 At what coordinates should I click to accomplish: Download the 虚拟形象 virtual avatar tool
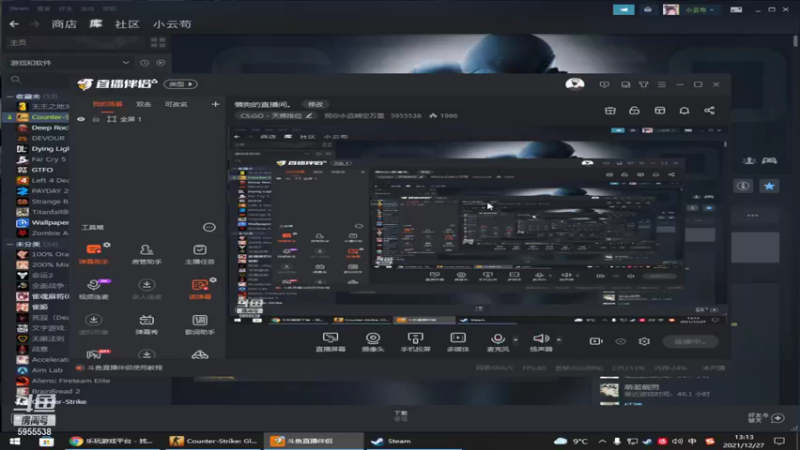pos(94,324)
